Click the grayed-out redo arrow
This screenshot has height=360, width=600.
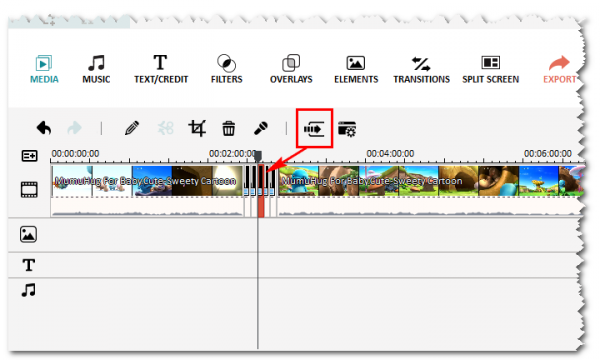tap(75, 128)
